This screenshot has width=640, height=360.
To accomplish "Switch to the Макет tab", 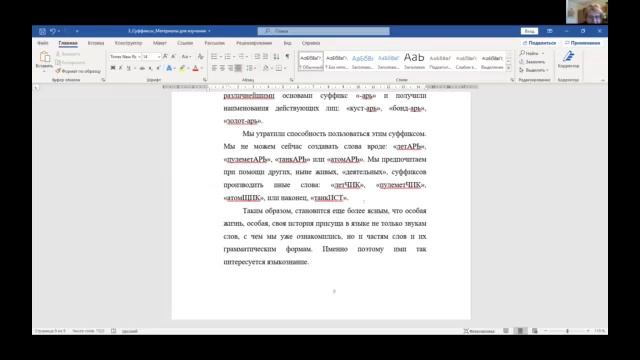I will [160, 43].
